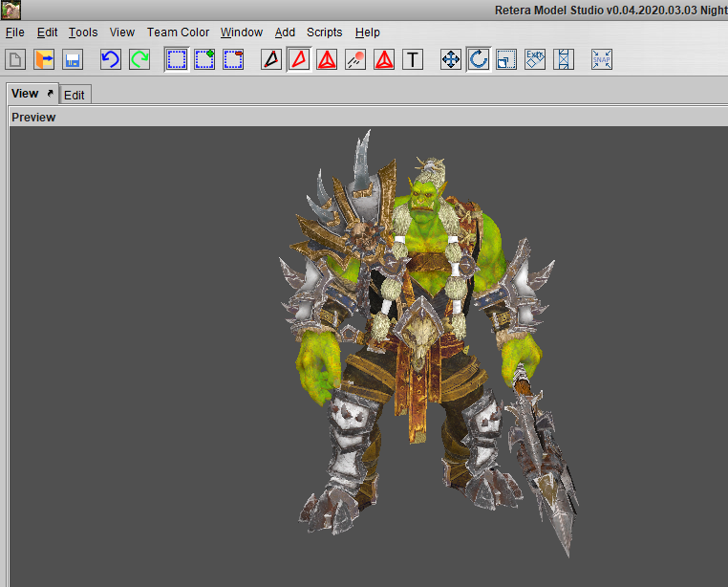This screenshot has height=587, width=728.
Task: Open the Team Color menu
Action: click(179, 33)
